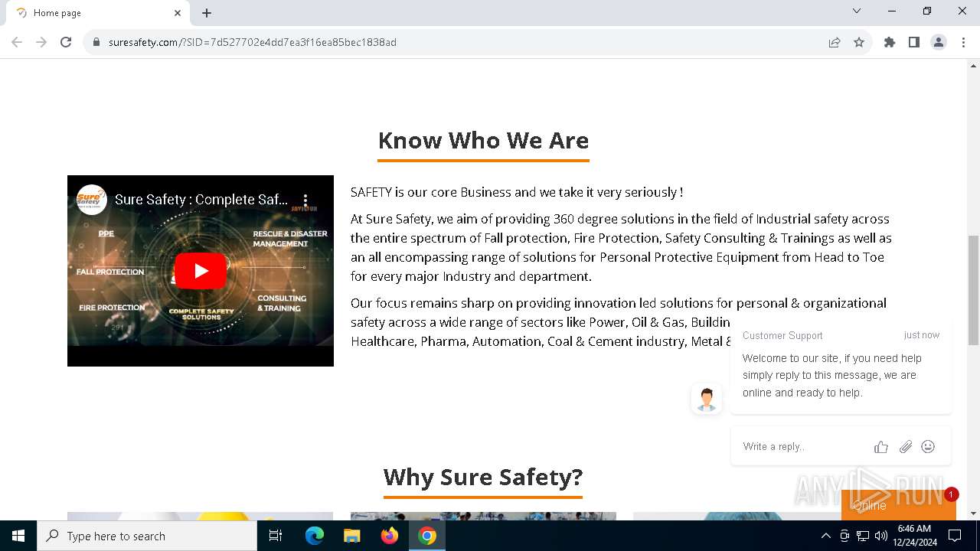Play the Sure Safety YouTube video

pyautogui.click(x=201, y=271)
